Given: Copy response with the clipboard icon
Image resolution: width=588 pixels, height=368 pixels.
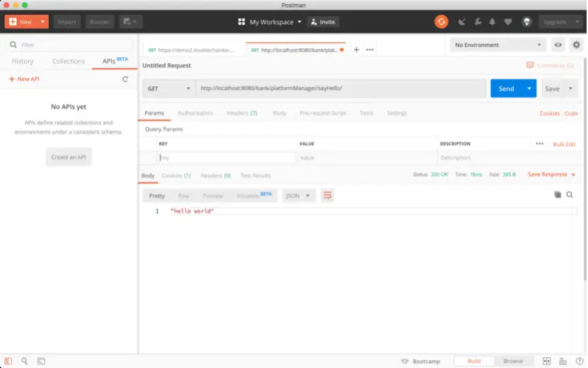Looking at the screenshot, I should coord(558,195).
